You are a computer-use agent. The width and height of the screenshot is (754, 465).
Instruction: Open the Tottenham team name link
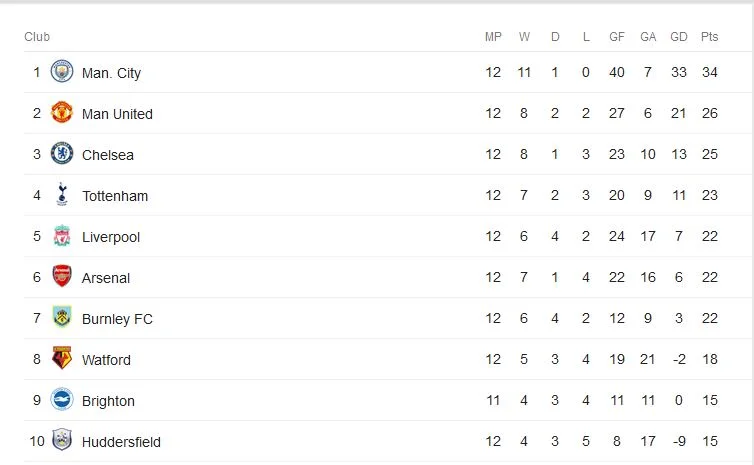114,196
